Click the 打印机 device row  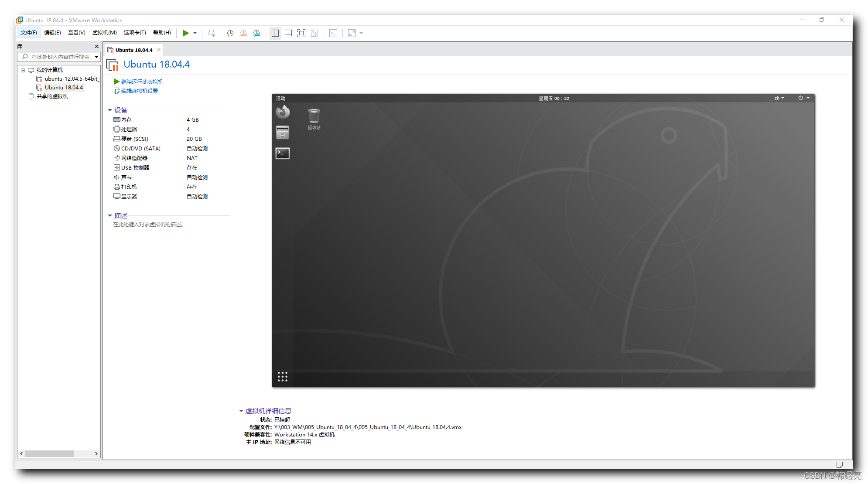coord(171,187)
